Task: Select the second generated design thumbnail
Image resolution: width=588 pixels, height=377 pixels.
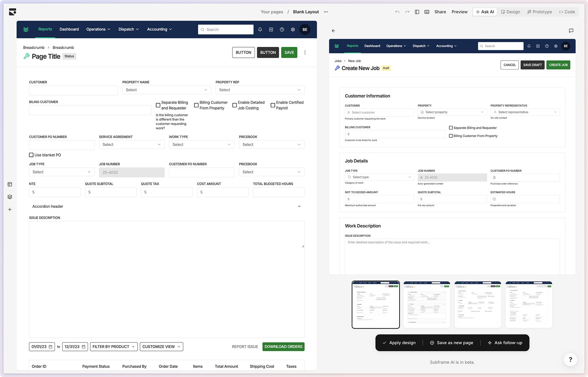Action: pyautogui.click(x=427, y=304)
